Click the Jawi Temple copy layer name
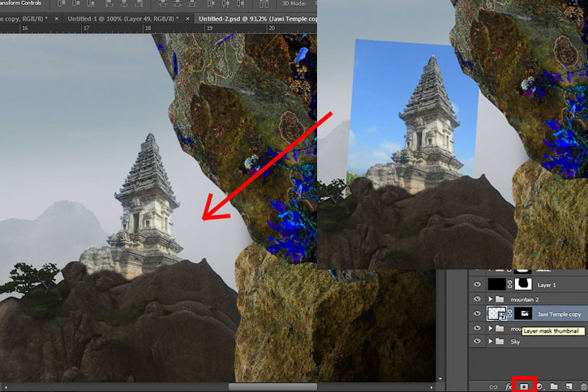 pyautogui.click(x=559, y=314)
